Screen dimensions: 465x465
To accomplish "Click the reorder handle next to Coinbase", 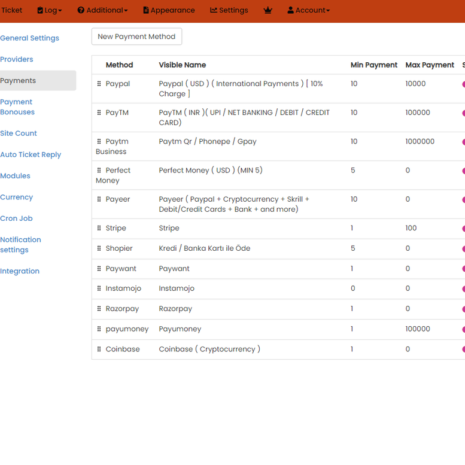I will click(99, 349).
